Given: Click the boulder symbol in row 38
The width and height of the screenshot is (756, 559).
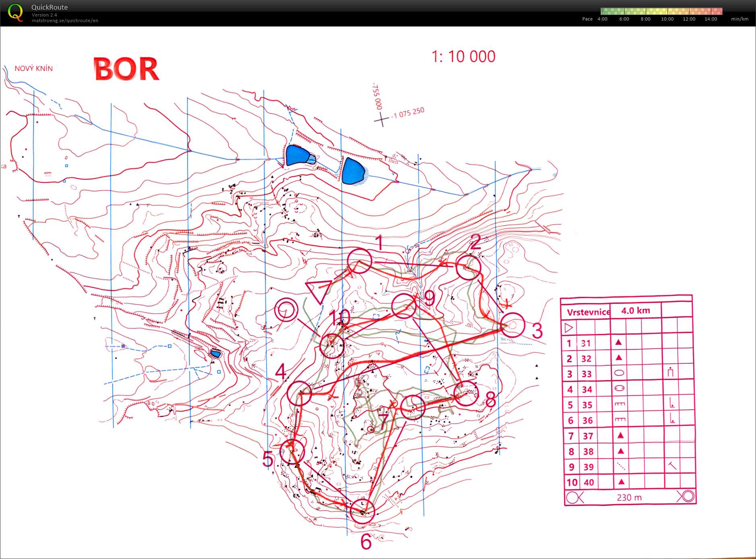Looking at the screenshot, I should 621,451.
